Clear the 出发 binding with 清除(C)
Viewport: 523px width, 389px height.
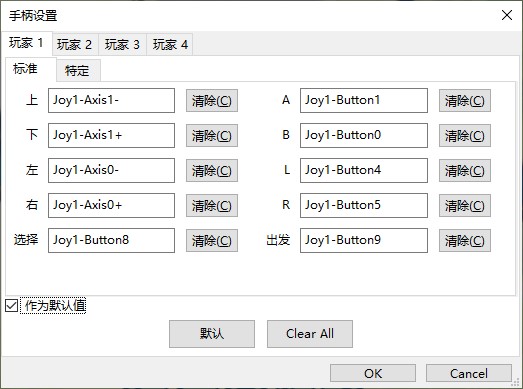pyautogui.click(x=465, y=240)
